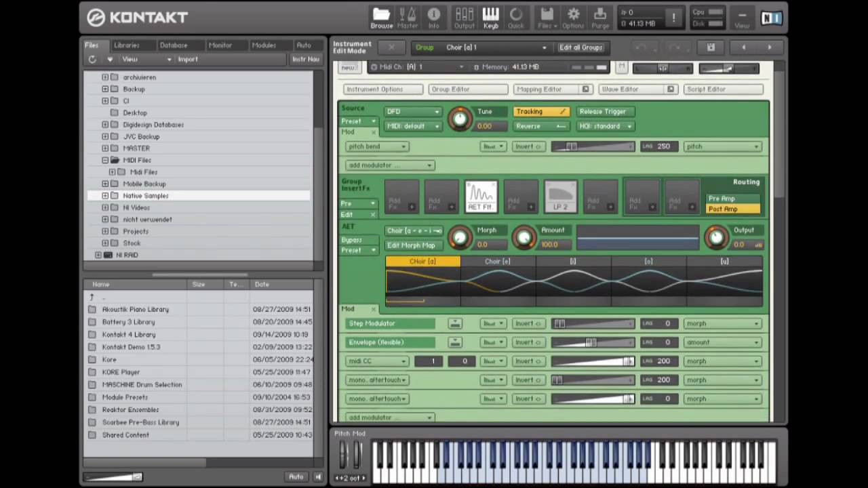Go to the previous instrument arrow
Screen dimensions: 868x488
[x=744, y=47]
